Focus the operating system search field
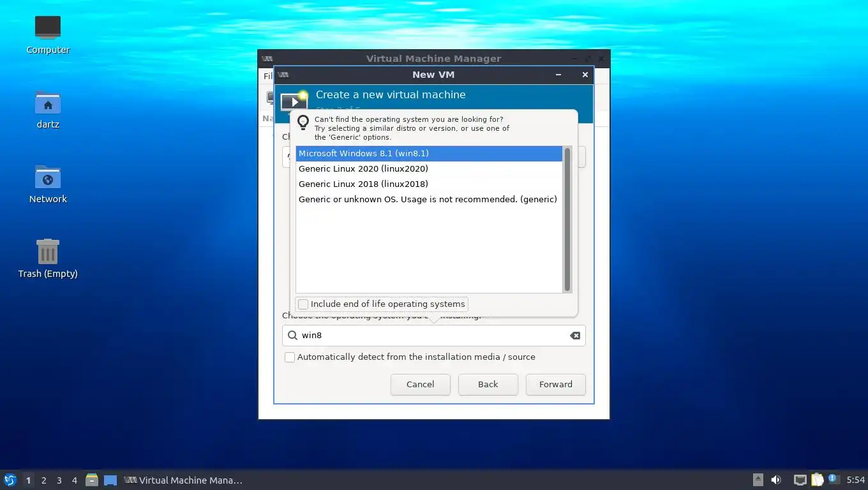This screenshot has width=868, height=490. coord(434,336)
